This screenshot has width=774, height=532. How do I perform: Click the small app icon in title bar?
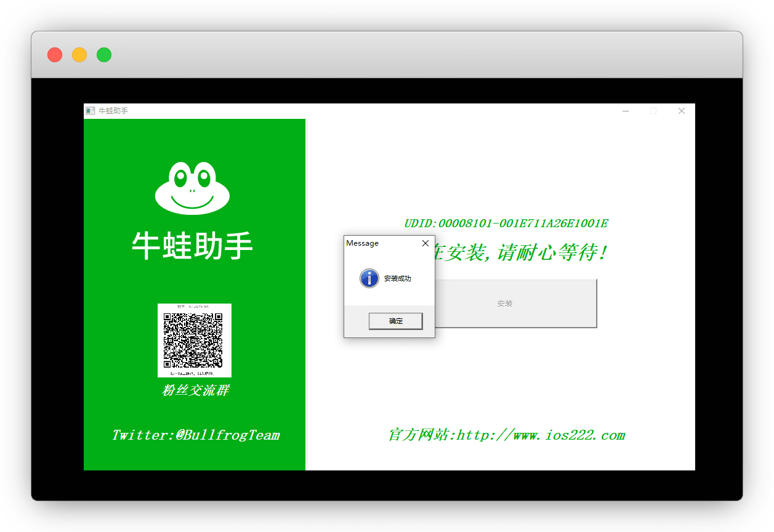click(x=91, y=111)
